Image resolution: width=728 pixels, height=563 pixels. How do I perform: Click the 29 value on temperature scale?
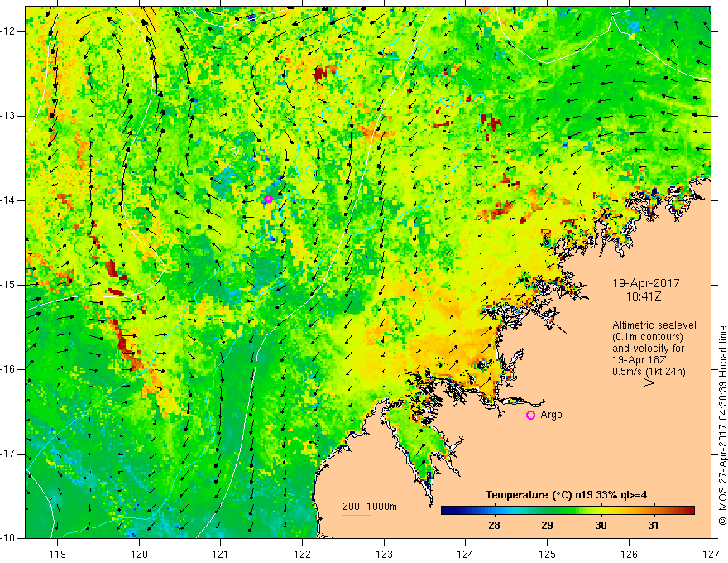click(x=547, y=526)
